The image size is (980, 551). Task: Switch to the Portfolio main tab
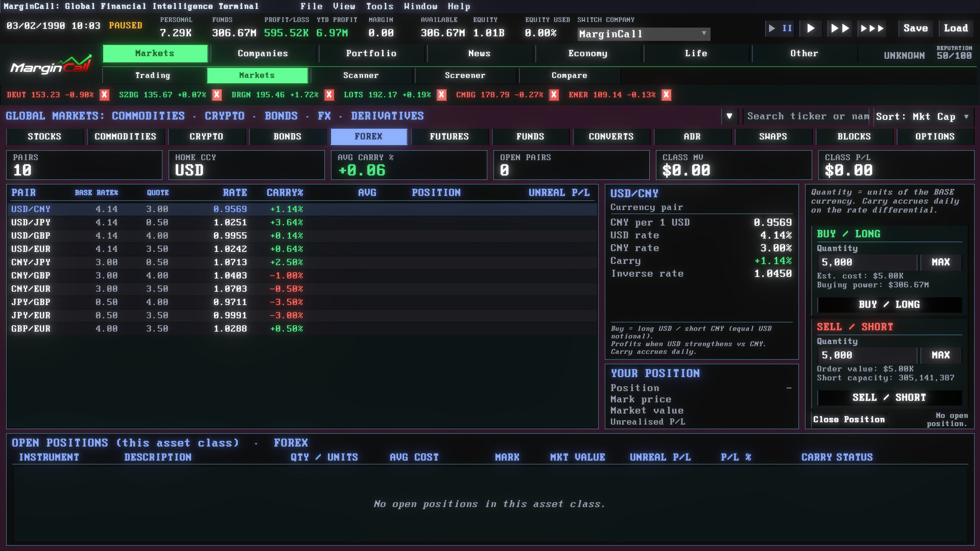click(x=371, y=54)
